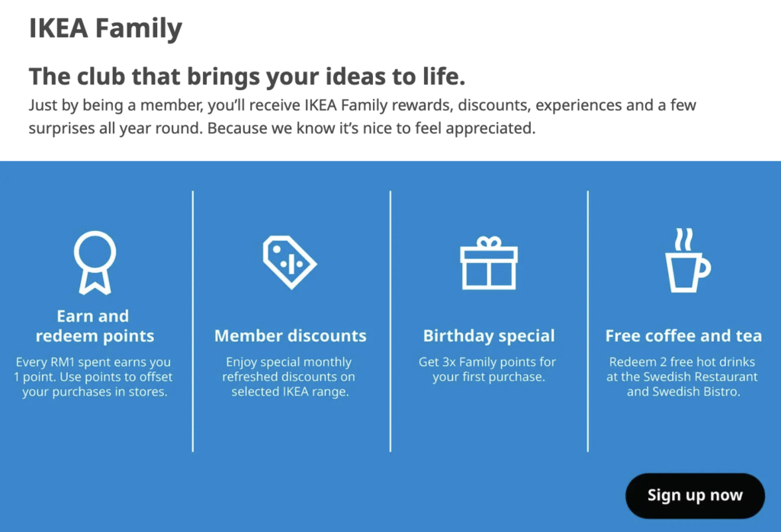Image resolution: width=781 pixels, height=532 pixels.
Task: Click the 3x Family points description
Action: coord(488,370)
